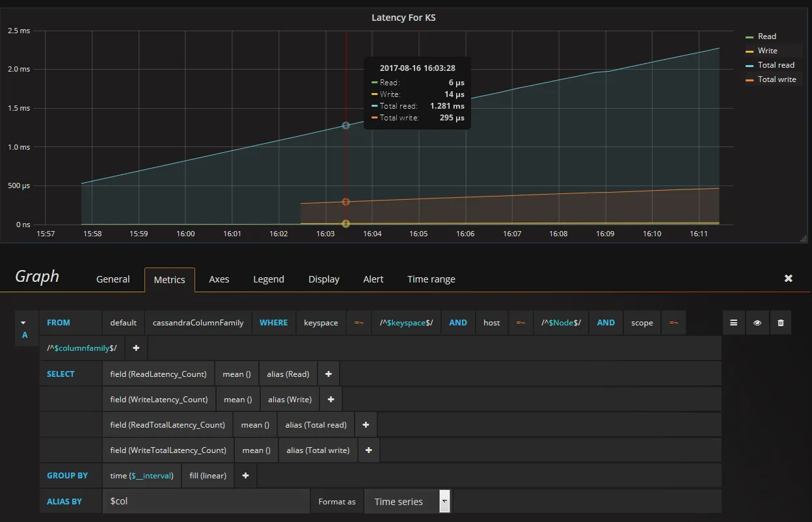812x522 pixels.
Task: Click the alias (Total read) segment
Action: [316, 424]
